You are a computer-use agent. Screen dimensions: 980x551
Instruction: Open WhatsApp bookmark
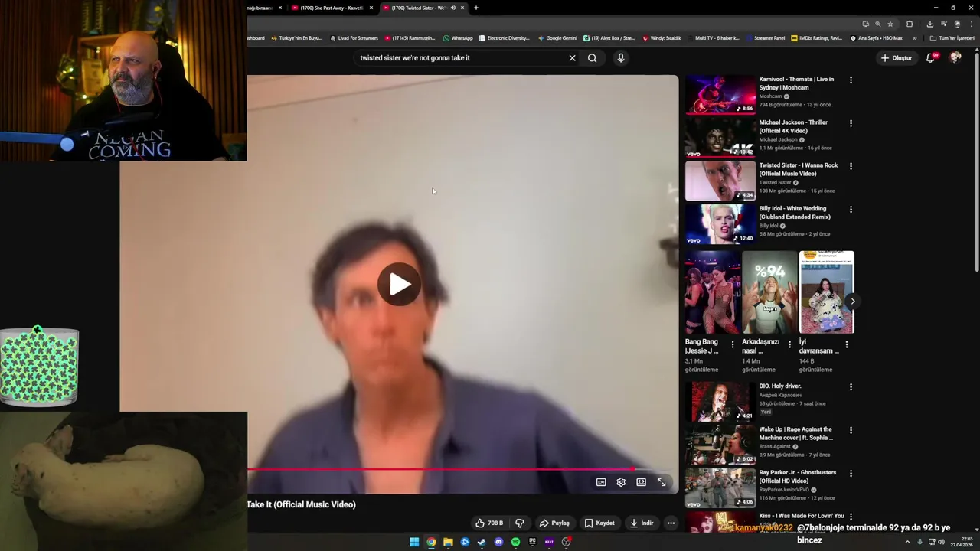point(458,38)
